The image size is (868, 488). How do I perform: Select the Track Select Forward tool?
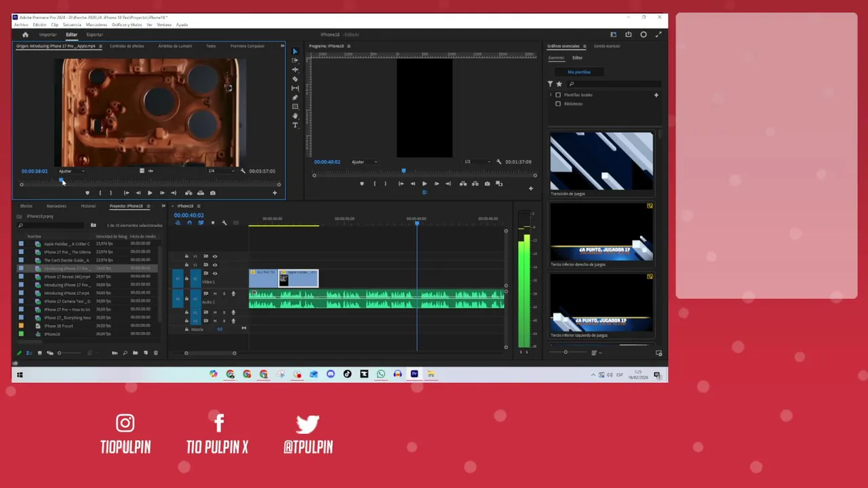point(294,60)
